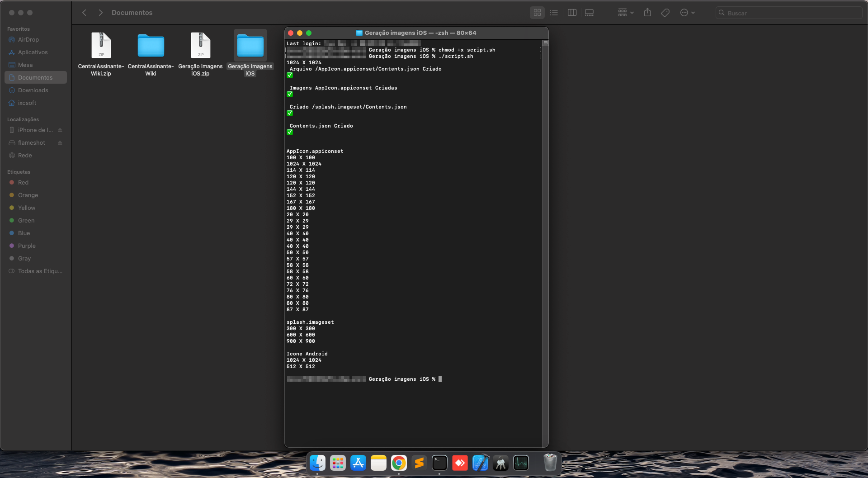Screen dimensions: 868x478
Task: Click the 'Icone Android' heading line
Action: point(307,354)
